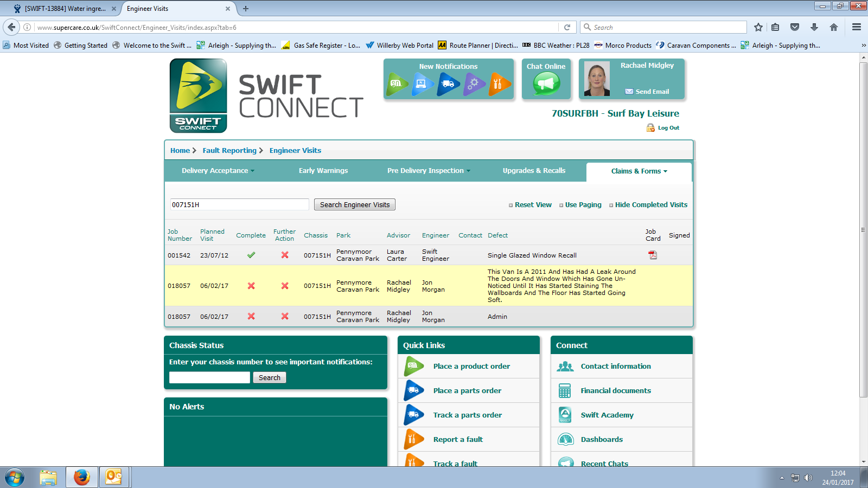Go to Upgrades & Recalls tab
This screenshot has height=488, width=868.
tap(534, 171)
